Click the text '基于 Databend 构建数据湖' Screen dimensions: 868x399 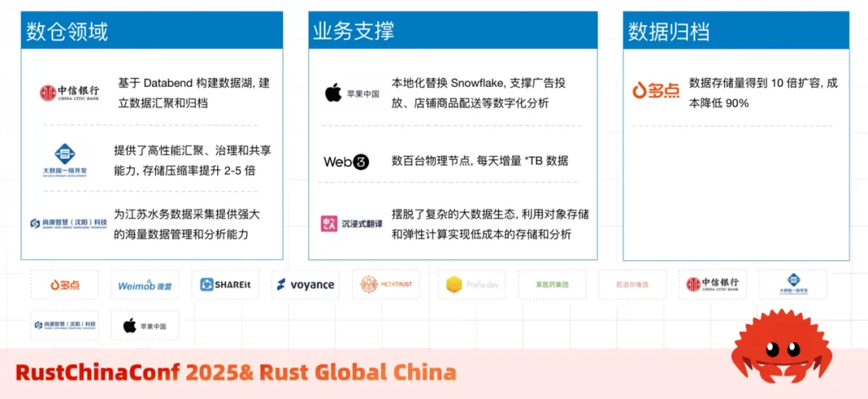coord(187,83)
